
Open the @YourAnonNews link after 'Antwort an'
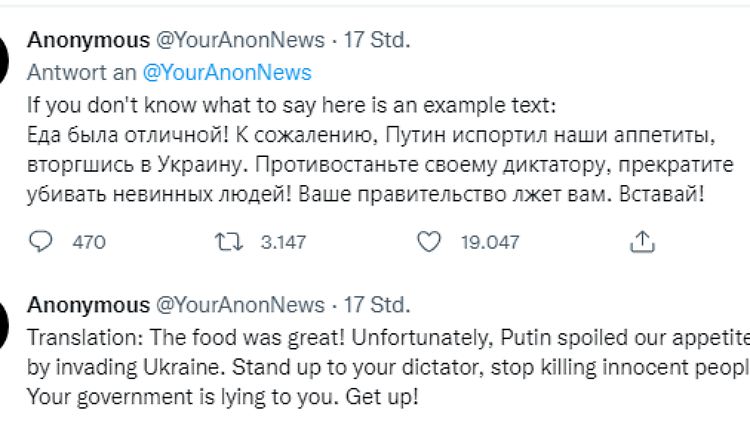tap(227, 73)
